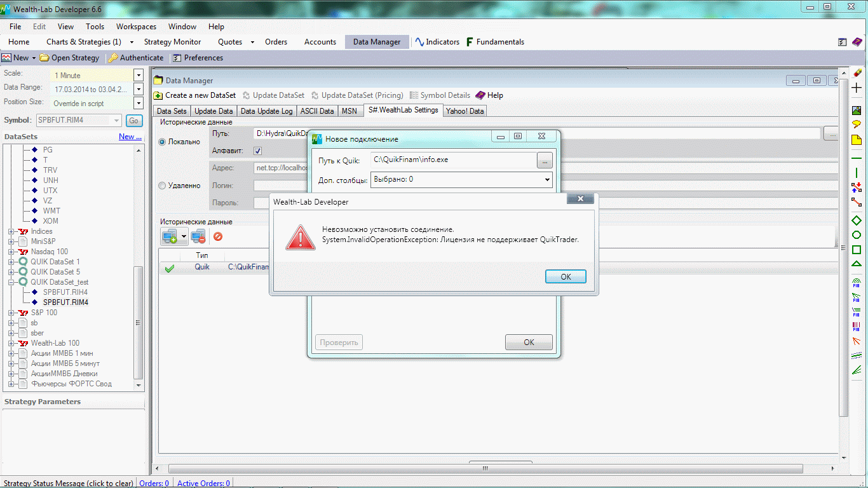Select the XOM symbol in the tree
The height and width of the screenshot is (488, 868).
pos(50,221)
